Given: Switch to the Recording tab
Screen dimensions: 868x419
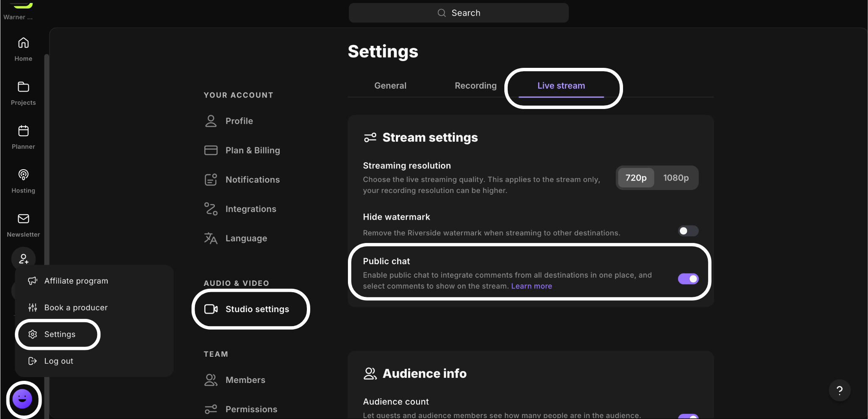Looking at the screenshot, I should (476, 86).
